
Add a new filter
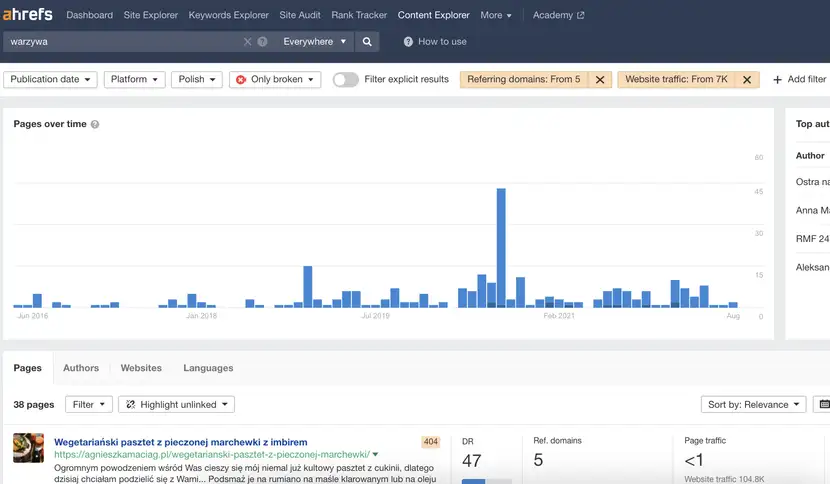799,79
